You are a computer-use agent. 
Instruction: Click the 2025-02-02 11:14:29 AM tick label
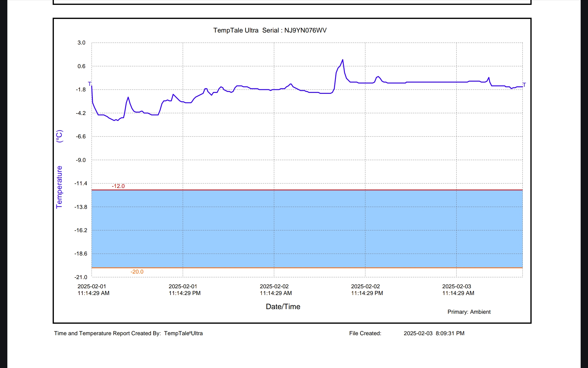tap(276, 290)
